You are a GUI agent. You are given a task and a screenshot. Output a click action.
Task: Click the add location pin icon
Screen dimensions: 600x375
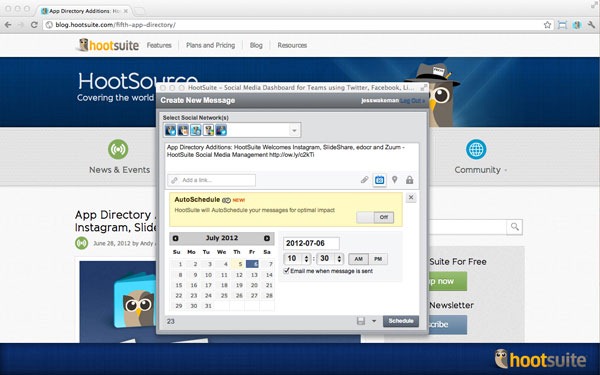(x=395, y=179)
